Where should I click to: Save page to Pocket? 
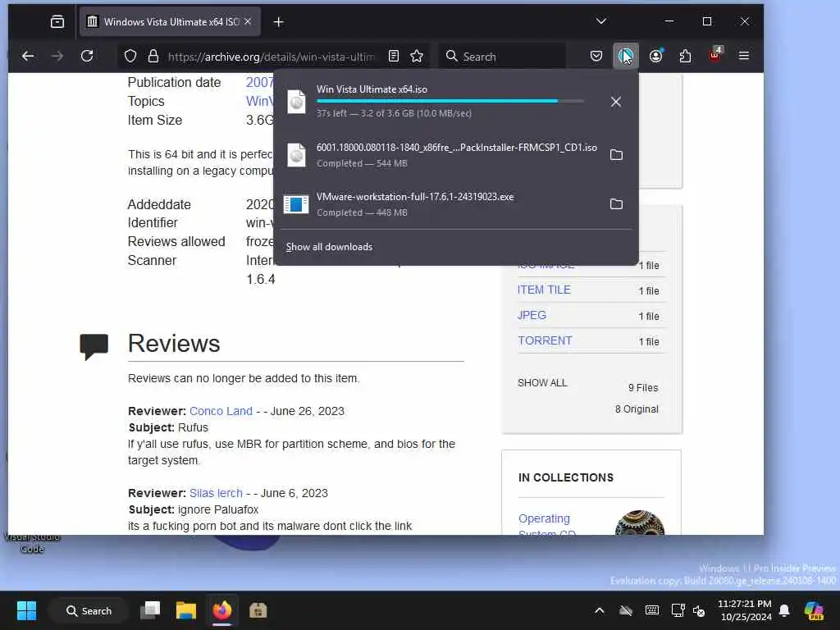(x=596, y=56)
